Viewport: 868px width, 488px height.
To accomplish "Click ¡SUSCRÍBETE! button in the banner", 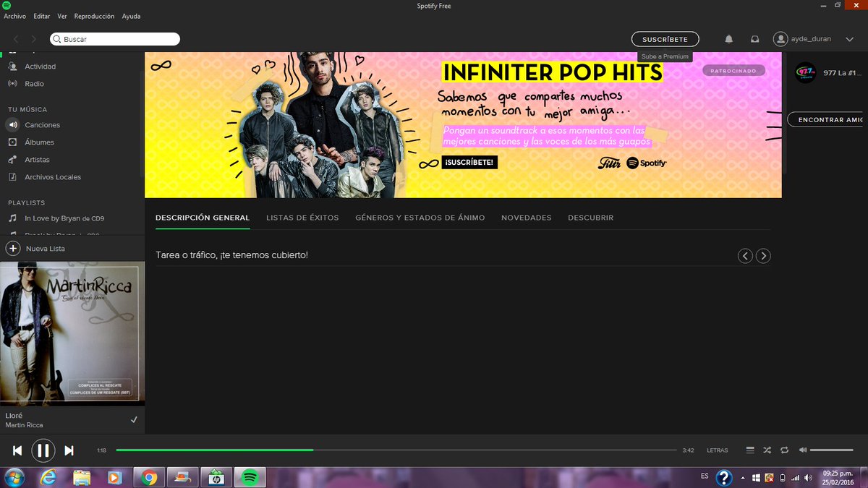I will pos(469,163).
